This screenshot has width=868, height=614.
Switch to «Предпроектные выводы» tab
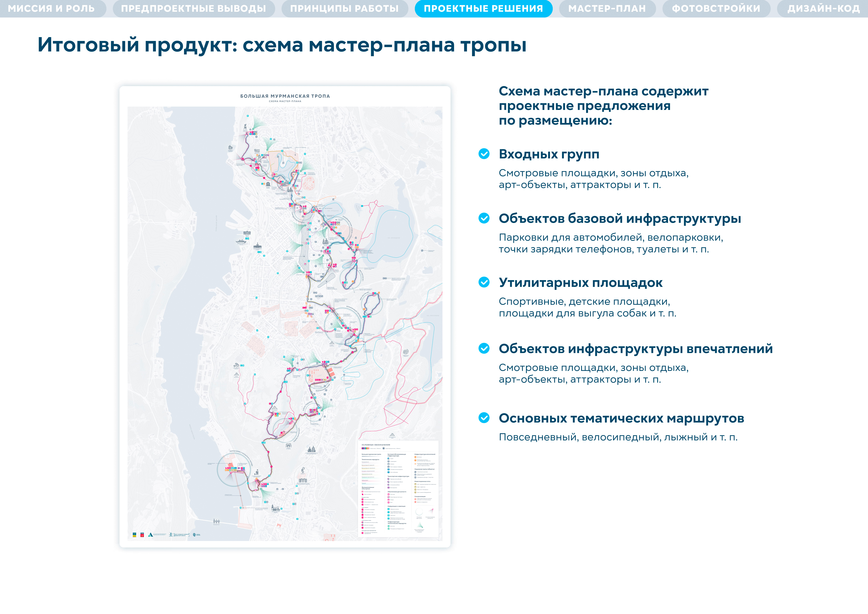pyautogui.click(x=194, y=8)
